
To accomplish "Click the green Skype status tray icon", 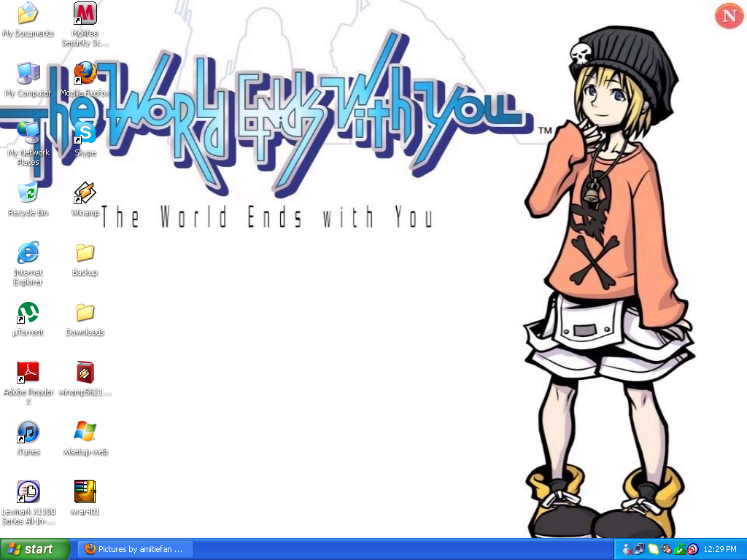I will click(x=653, y=550).
